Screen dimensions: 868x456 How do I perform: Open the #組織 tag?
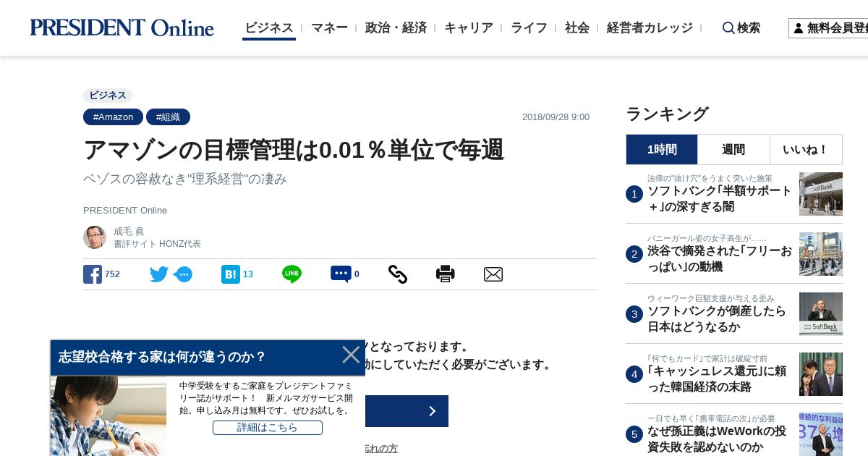168,117
